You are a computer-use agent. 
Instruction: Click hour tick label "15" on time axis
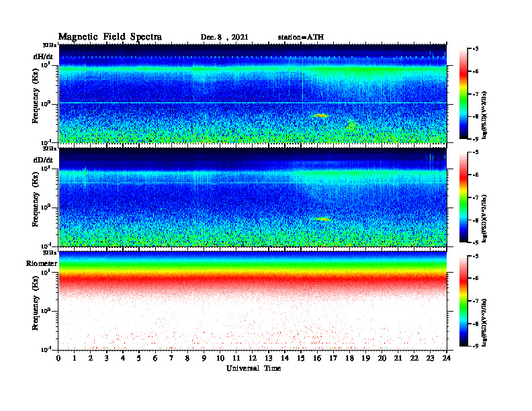pos(301,358)
